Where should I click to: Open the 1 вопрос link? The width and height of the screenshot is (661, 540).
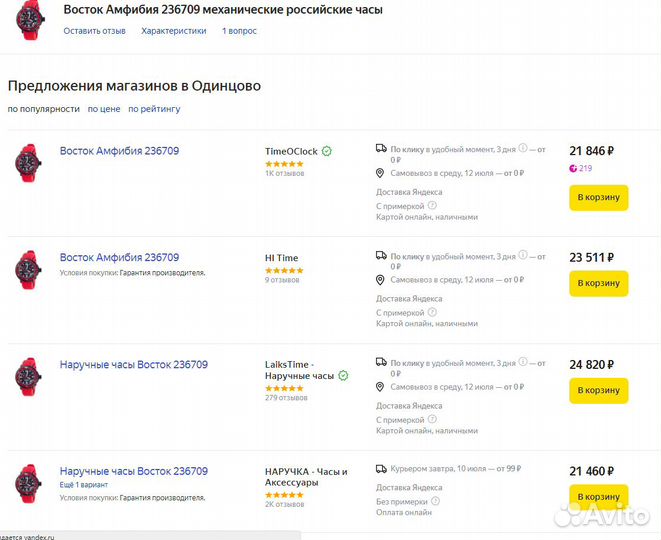239,31
